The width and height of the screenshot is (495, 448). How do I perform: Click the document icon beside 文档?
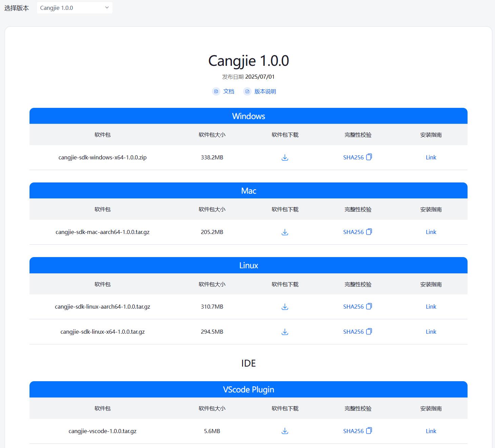pos(216,91)
